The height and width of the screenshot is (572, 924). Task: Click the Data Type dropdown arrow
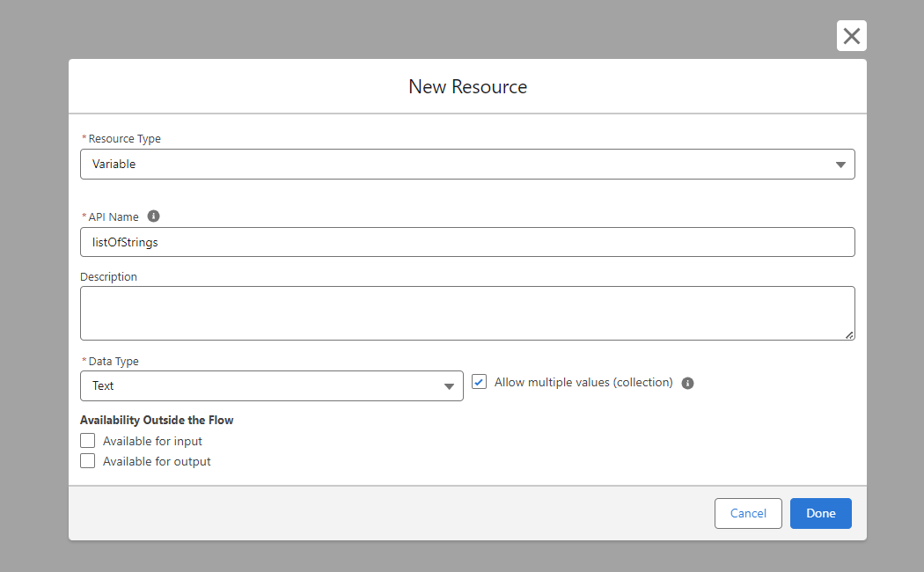coord(448,386)
